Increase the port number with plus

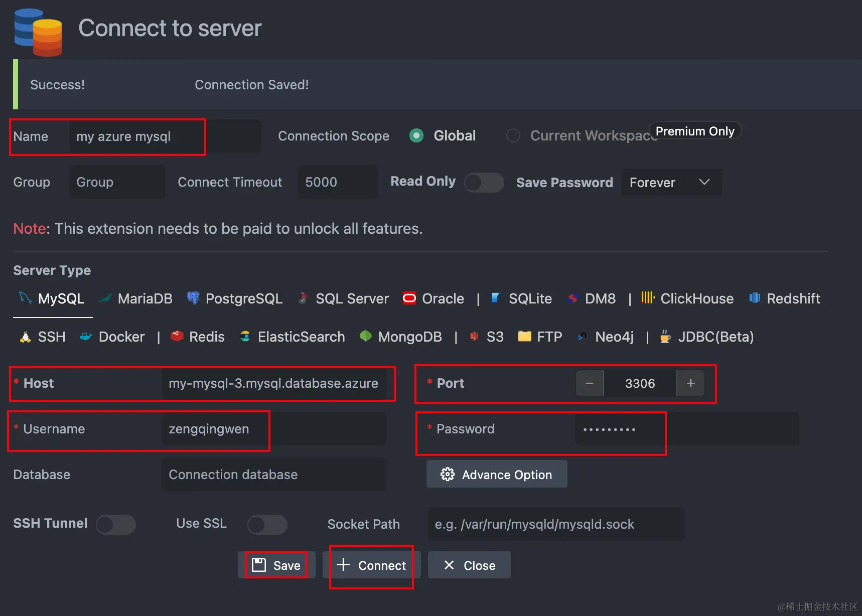691,383
